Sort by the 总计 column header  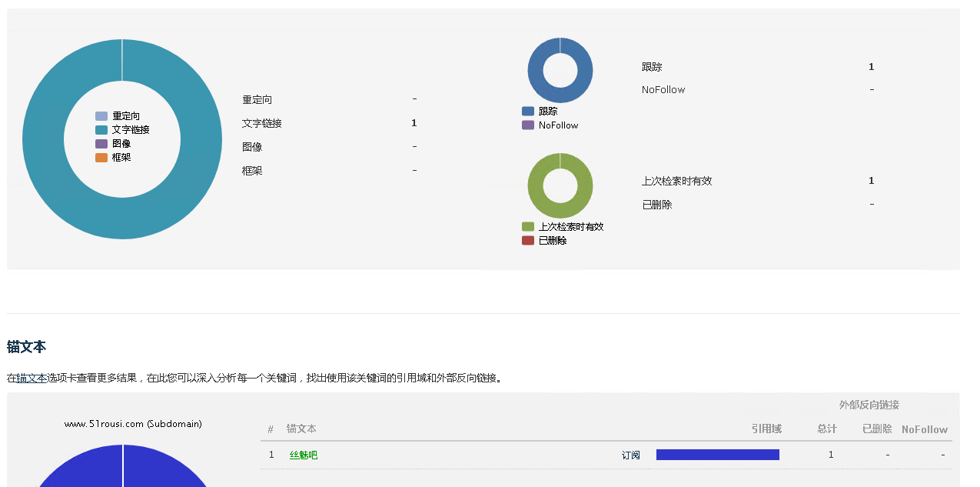pos(826,429)
